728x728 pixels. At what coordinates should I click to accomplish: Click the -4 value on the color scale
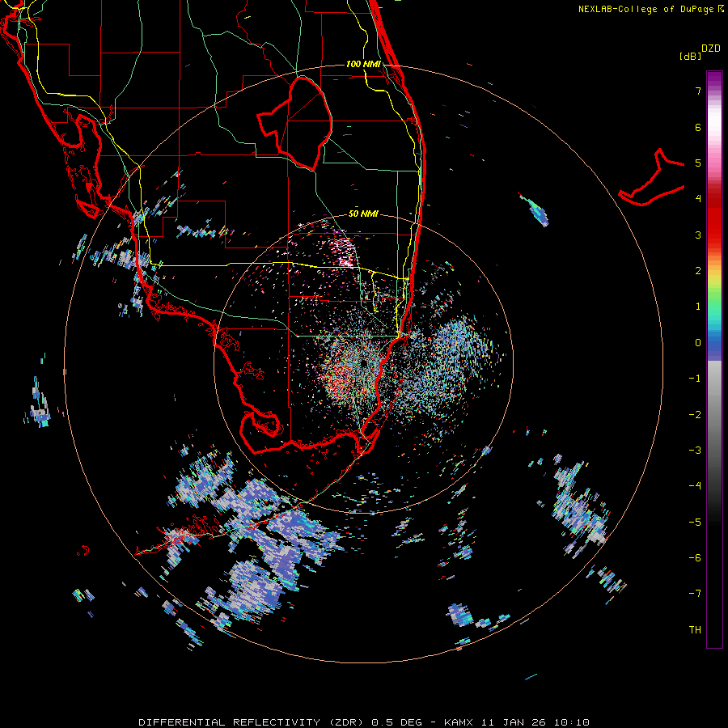[695, 486]
